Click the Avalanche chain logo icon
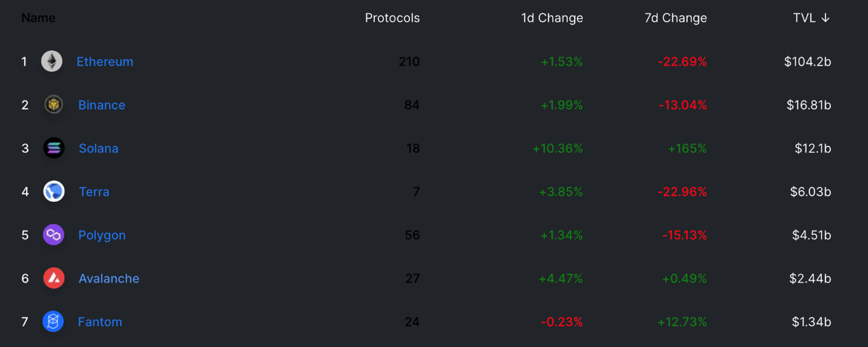The height and width of the screenshot is (347, 868). (x=54, y=278)
